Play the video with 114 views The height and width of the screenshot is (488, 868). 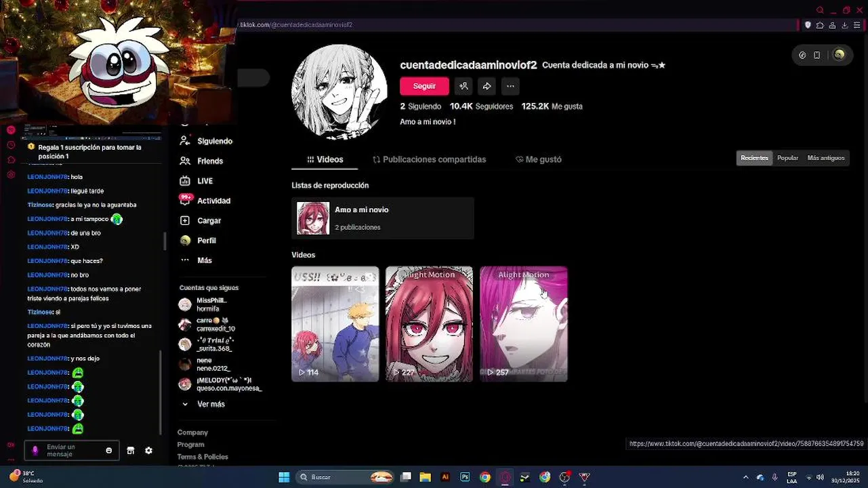[335, 324]
